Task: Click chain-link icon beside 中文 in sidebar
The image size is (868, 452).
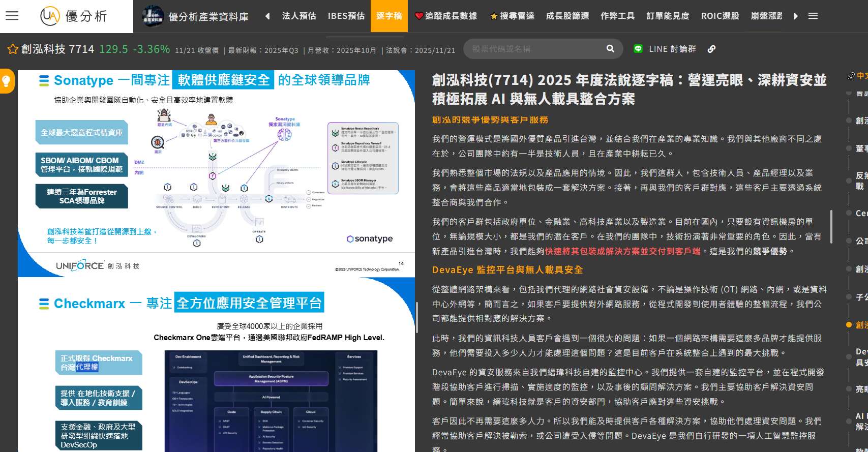Action: pyautogui.click(x=851, y=76)
